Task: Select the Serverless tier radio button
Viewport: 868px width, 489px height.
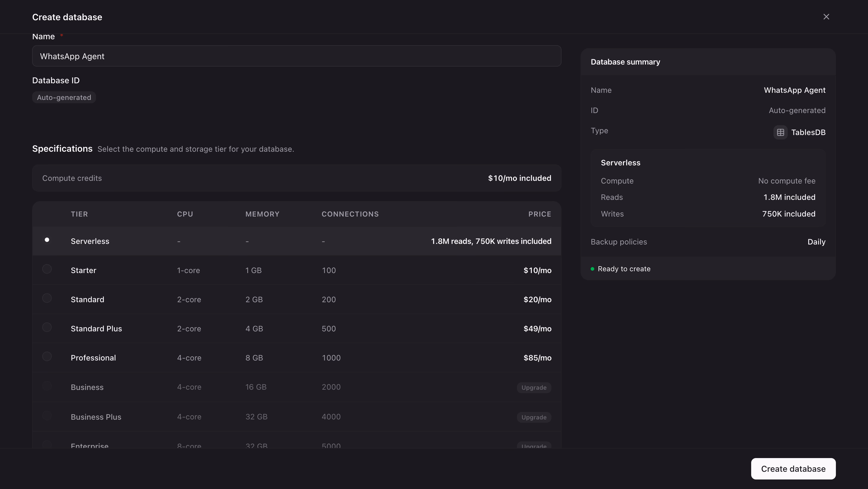Action: 47,240
